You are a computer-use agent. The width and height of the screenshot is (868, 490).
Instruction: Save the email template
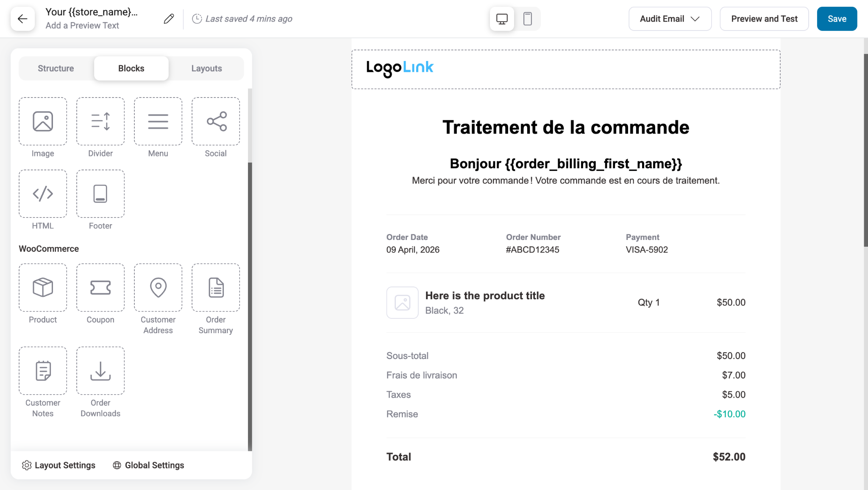pos(837,19)
